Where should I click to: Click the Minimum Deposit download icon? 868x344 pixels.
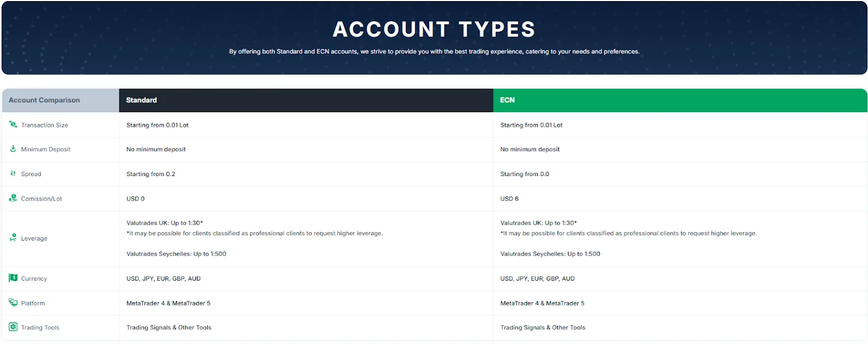[x=13, y=148]
